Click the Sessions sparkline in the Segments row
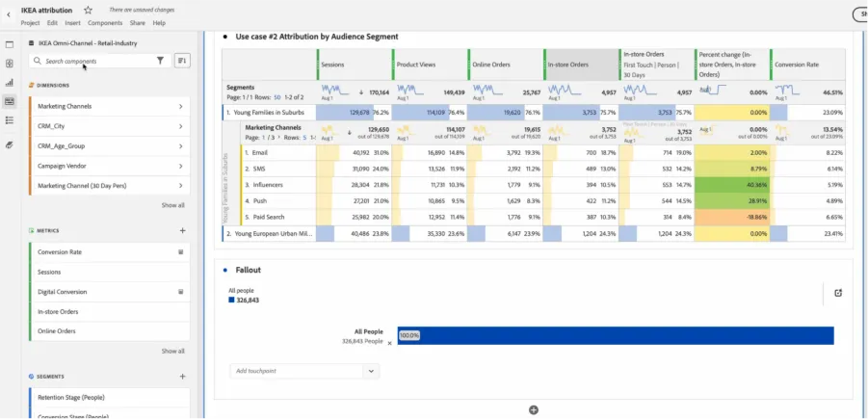Screen dimensions: 868x419 click(x=333, y=89)
